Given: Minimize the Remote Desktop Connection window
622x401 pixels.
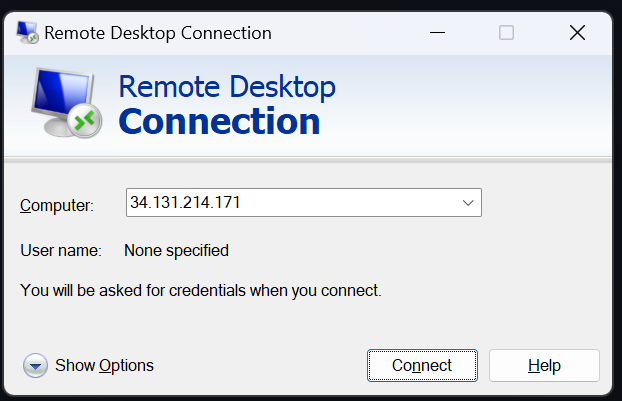Looking at the screenshot, I should (x=438, y=33).
